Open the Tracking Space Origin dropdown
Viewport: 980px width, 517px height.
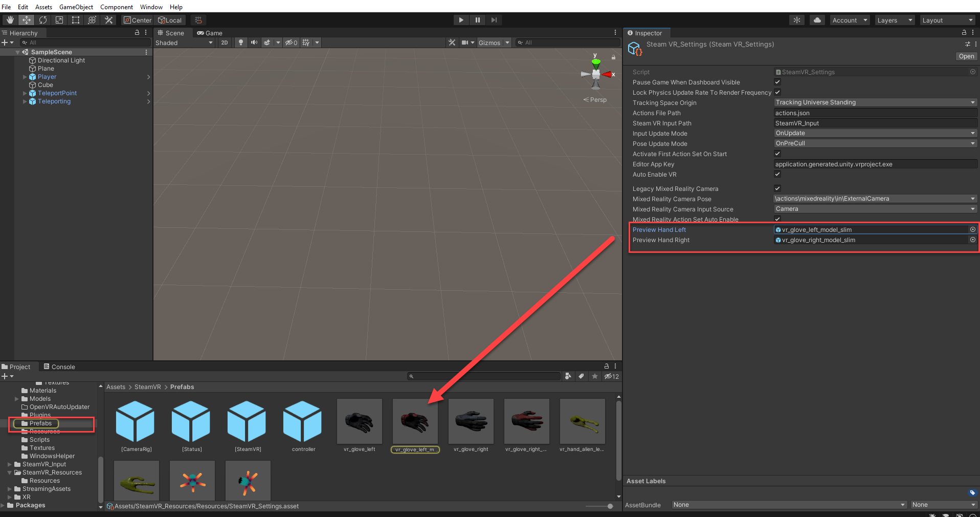coord(875,102)
